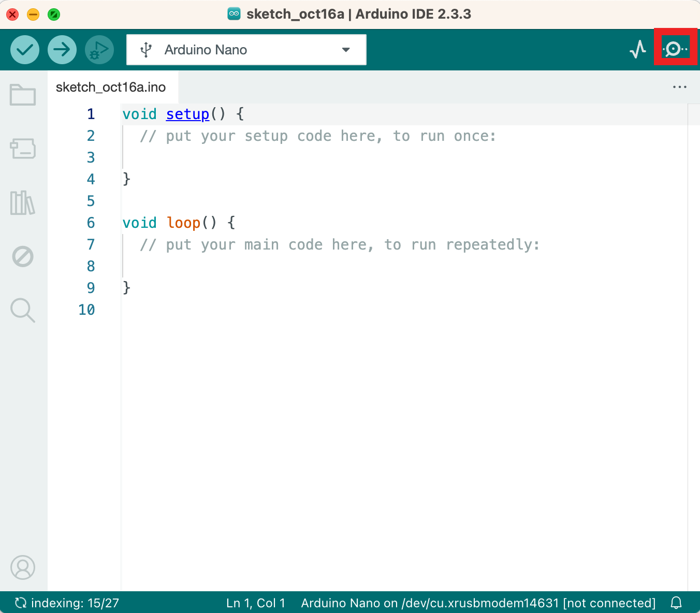This screenshot has height=613, width=700.
Task: Click the dropdown arrow of board selector
Action: [346, 50]
